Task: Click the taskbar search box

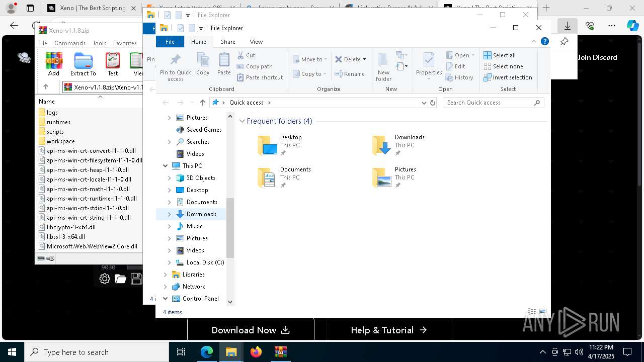Action: (x=97, y=352)
